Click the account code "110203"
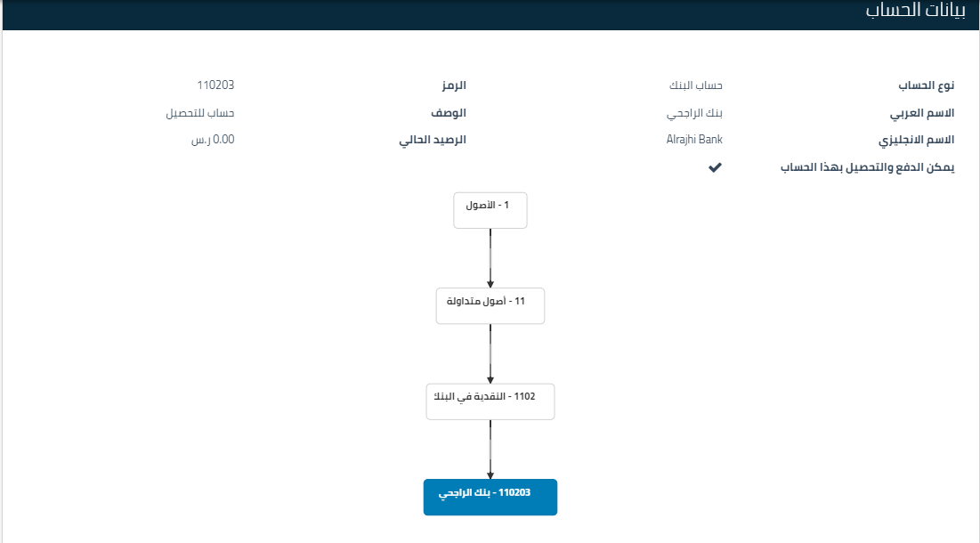Viewport: 980px width, 543px height. 215,85
